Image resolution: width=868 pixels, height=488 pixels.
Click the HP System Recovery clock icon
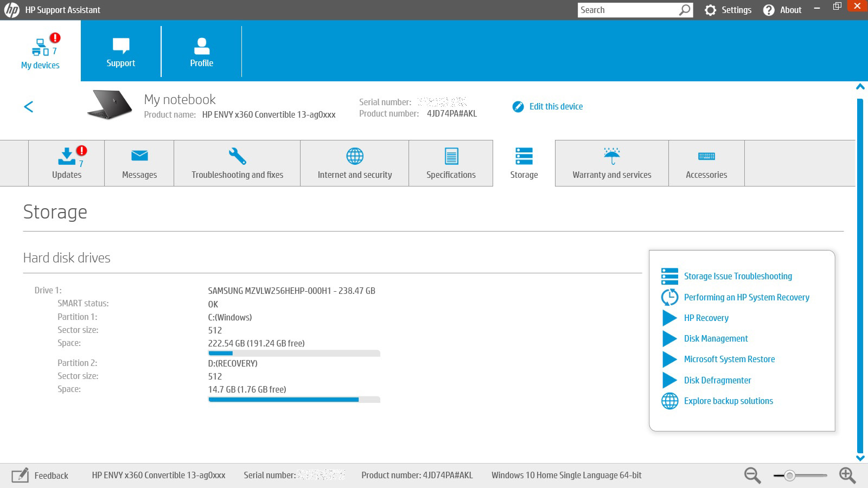pos(669,297)
